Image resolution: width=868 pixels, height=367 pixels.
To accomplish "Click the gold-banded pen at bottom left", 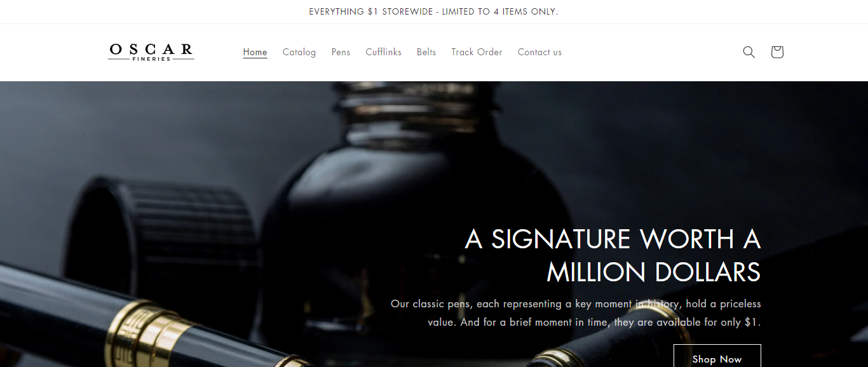I will pyautogui.click(x=127, y=324).
